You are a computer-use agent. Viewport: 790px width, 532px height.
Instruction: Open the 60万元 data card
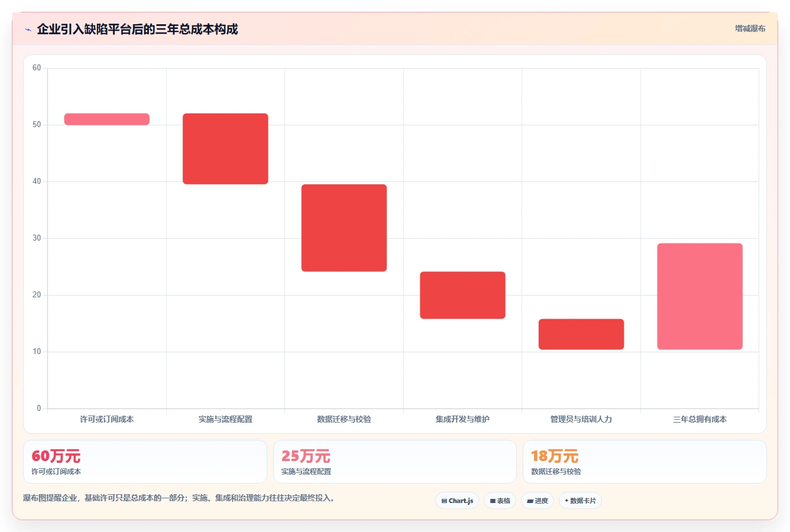click(x=145, y=462)
